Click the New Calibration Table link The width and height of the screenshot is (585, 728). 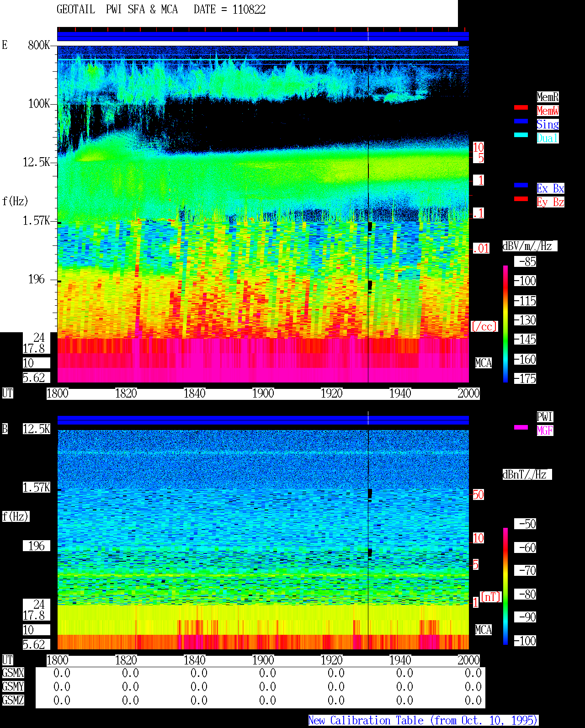coord(423,720)
